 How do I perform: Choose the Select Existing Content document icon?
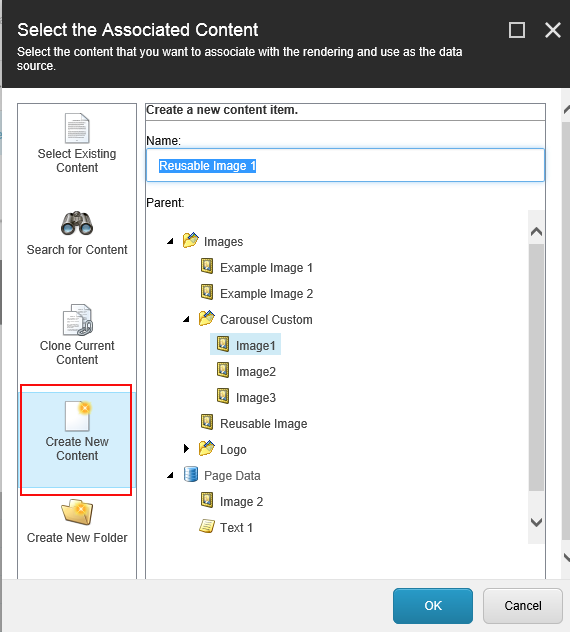click(77, 128)
